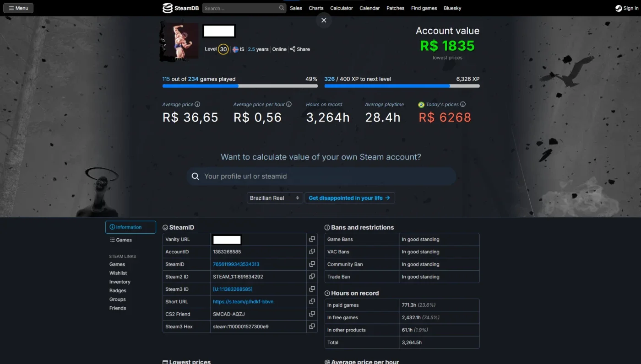Click the SteamID link 76561199343534313
This screenshot has width=641, height=364.
[236, 264]
